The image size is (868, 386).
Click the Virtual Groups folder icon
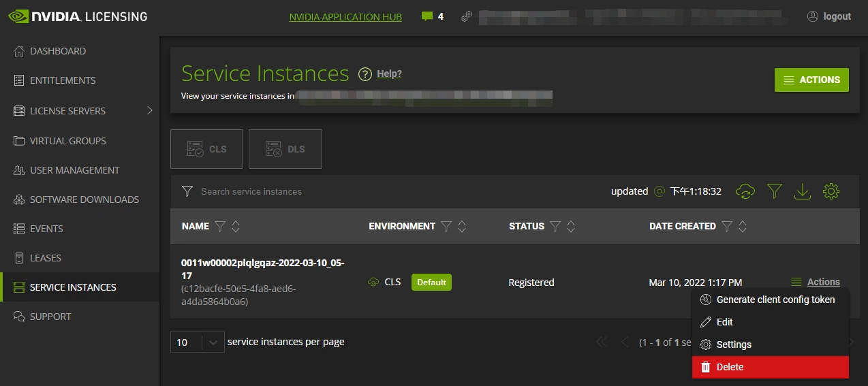pos(19,141)
